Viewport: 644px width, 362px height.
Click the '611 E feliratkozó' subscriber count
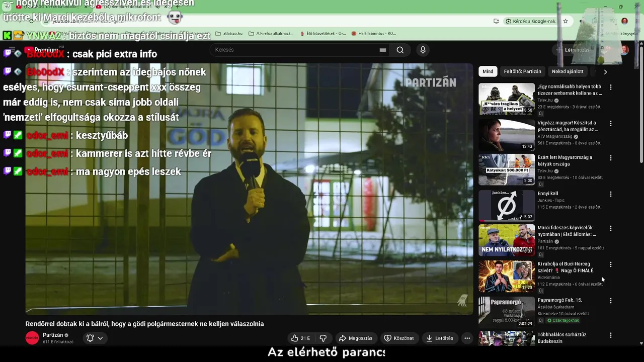[58, 342]
